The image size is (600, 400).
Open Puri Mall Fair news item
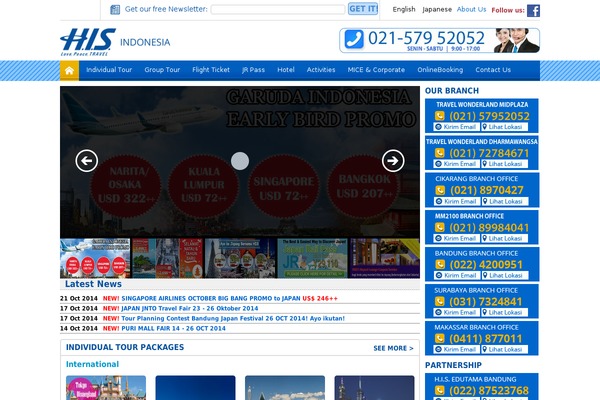(173, 328)
